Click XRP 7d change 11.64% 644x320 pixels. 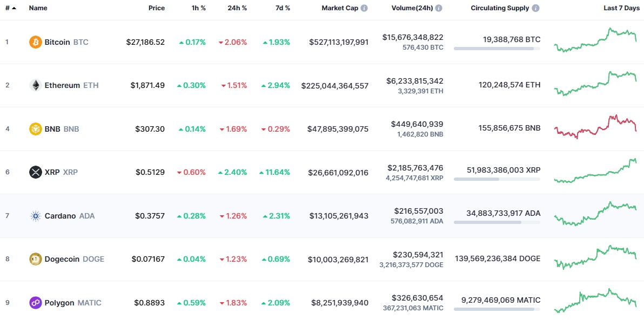275,172
